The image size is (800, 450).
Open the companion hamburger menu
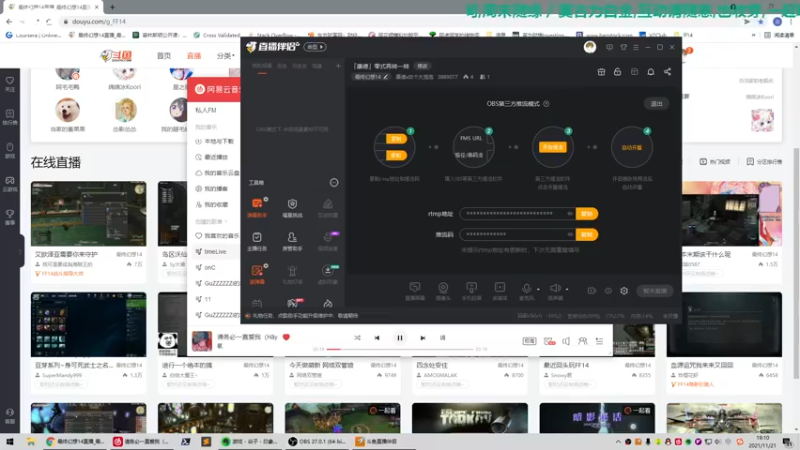636,47
